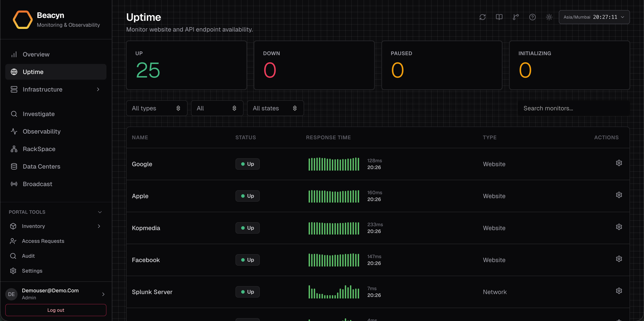Click the Beacyn hexagon logo
644x321 pixels.
tap(23, 20)
